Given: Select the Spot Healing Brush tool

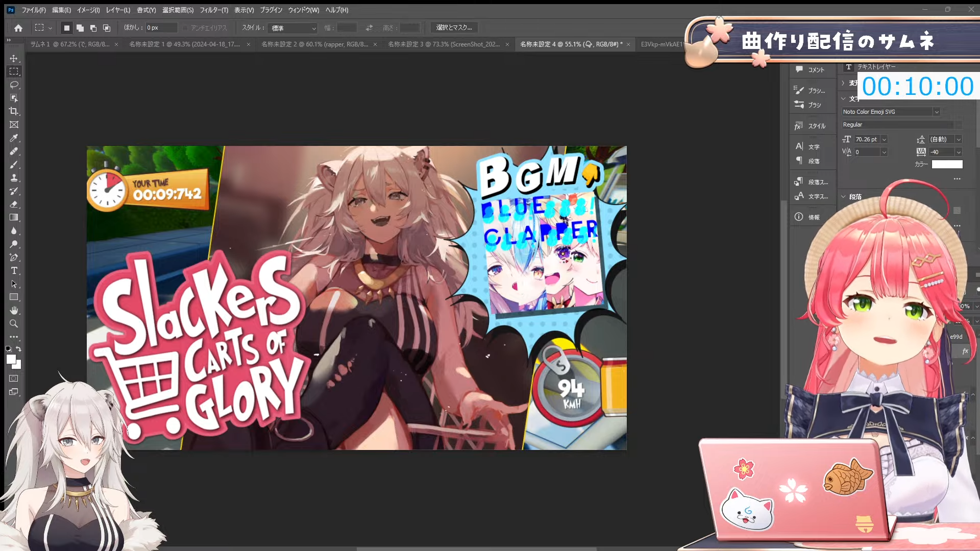Looking at the screenshot, I should coord(14,151).
